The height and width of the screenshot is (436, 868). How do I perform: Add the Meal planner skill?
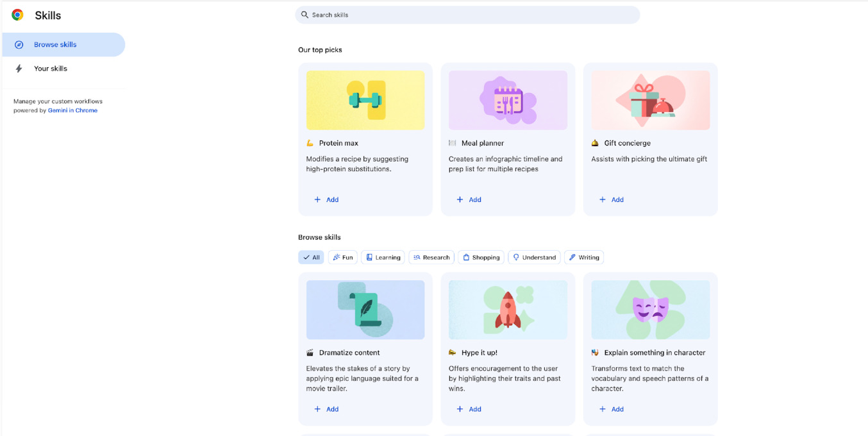[x=469, y=200]
